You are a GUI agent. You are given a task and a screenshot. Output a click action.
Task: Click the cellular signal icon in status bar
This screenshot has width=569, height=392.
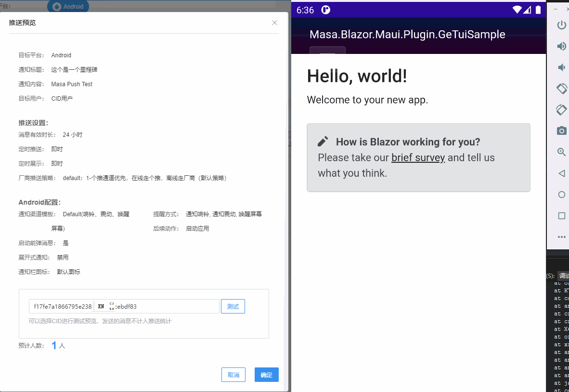[527, 10]
